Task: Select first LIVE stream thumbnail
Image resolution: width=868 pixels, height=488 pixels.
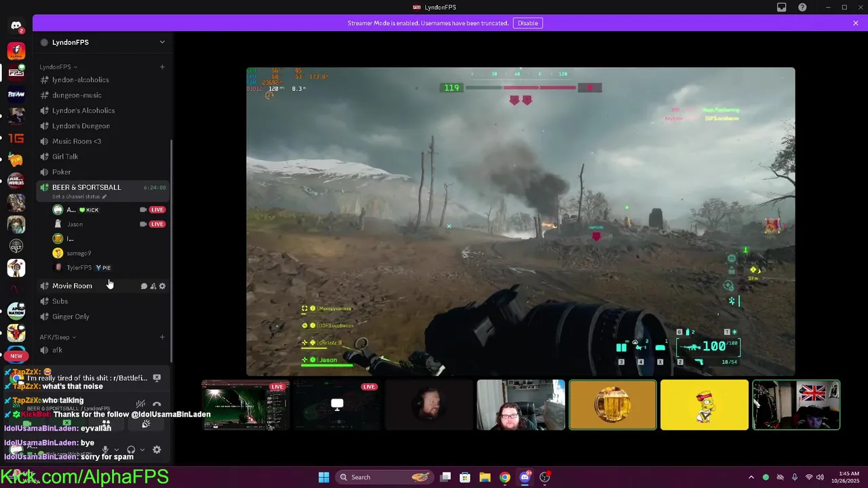Action: point(245,405)
